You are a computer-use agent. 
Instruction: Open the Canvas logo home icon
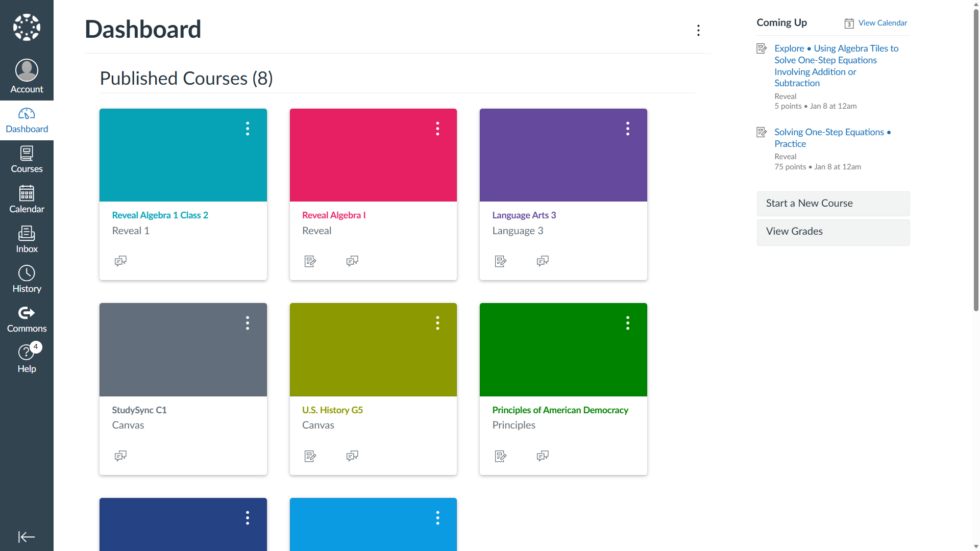pyautogui.click(x=27, y=27)
